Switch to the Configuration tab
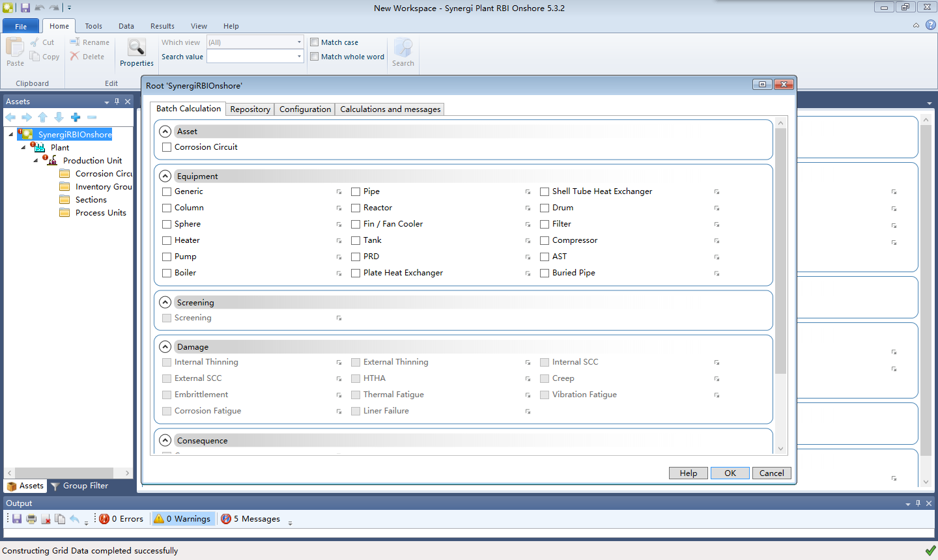This screenshot has width=938, height=560. 305,109
